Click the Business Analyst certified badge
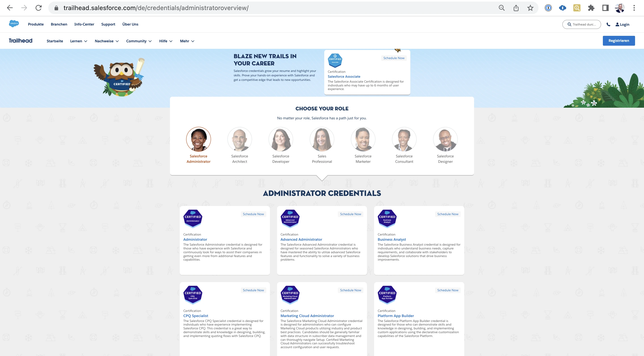Image resolution: width=644 pixels, height=356 pixels. pyautogui.click(x=387, y=218)
